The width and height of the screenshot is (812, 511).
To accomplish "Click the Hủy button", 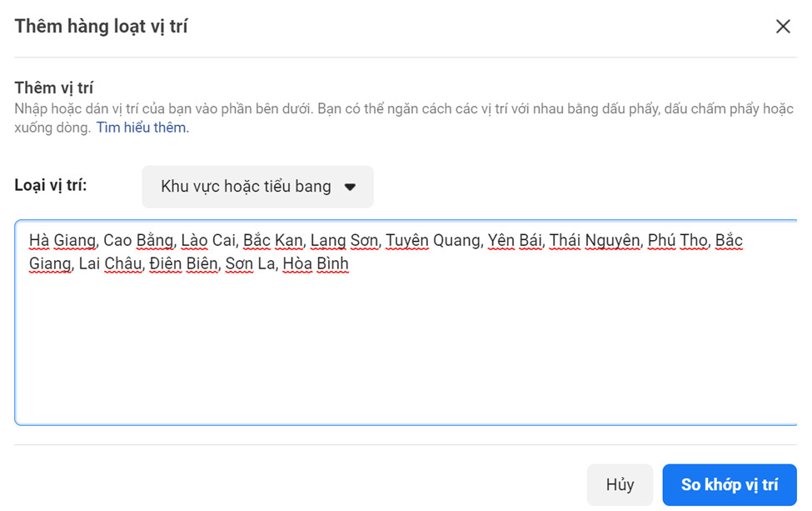I will 620,484.
